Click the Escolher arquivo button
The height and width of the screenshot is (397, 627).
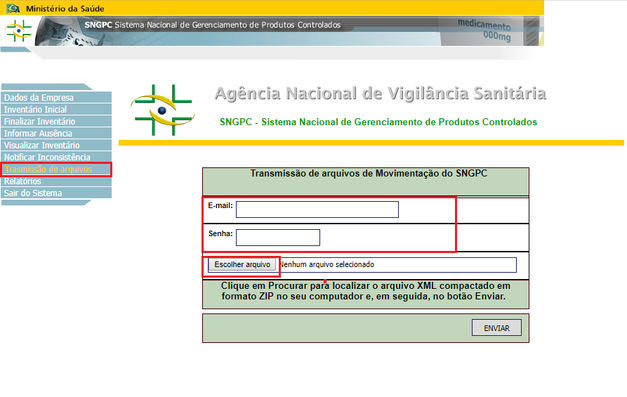pyautogui.click(x=242, y=265)
